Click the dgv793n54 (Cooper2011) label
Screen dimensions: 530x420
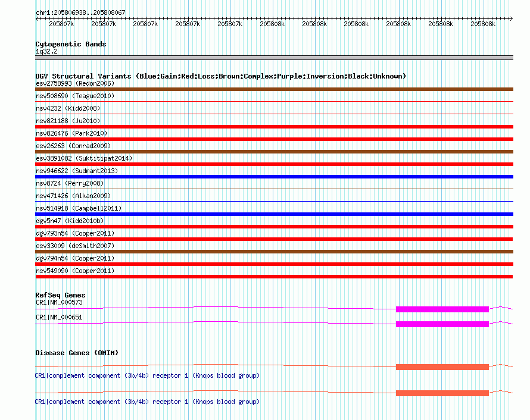tap(75, 233)
